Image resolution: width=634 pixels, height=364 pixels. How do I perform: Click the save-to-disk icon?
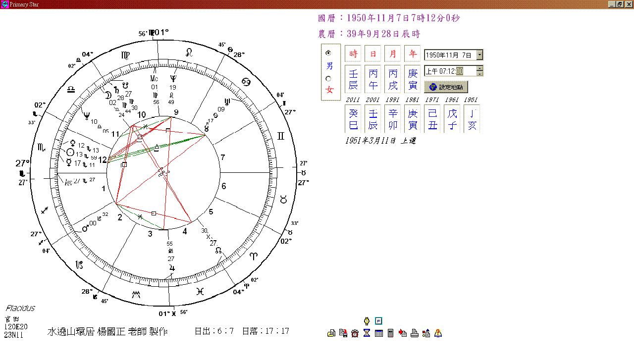(343, 333)
